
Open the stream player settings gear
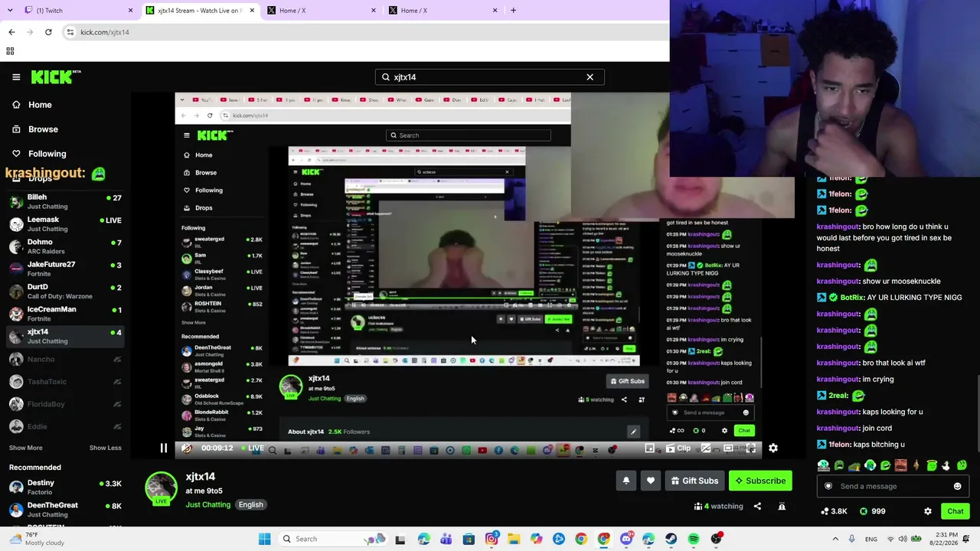tap(773, 448)
